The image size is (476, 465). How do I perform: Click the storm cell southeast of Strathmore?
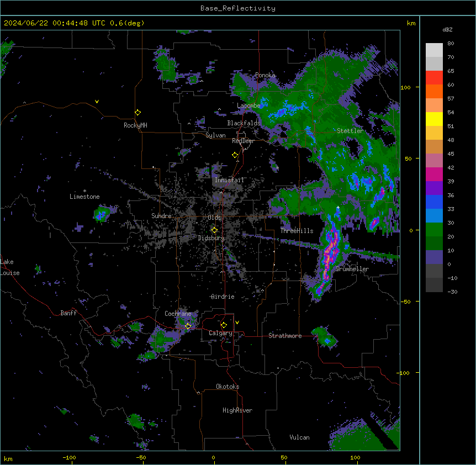(325, 337)
